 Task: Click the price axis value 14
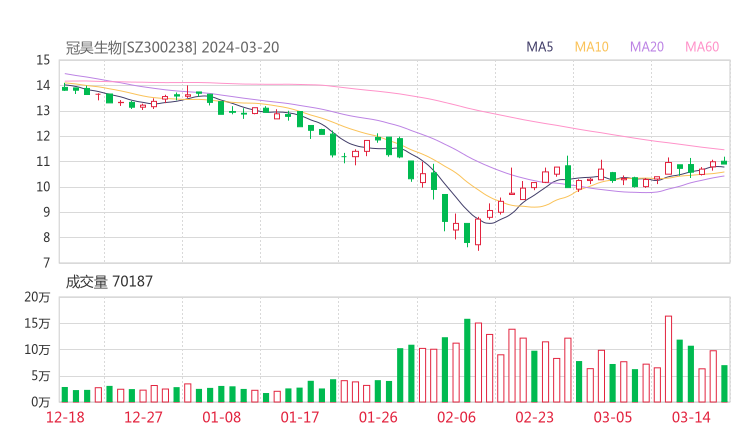43,85
